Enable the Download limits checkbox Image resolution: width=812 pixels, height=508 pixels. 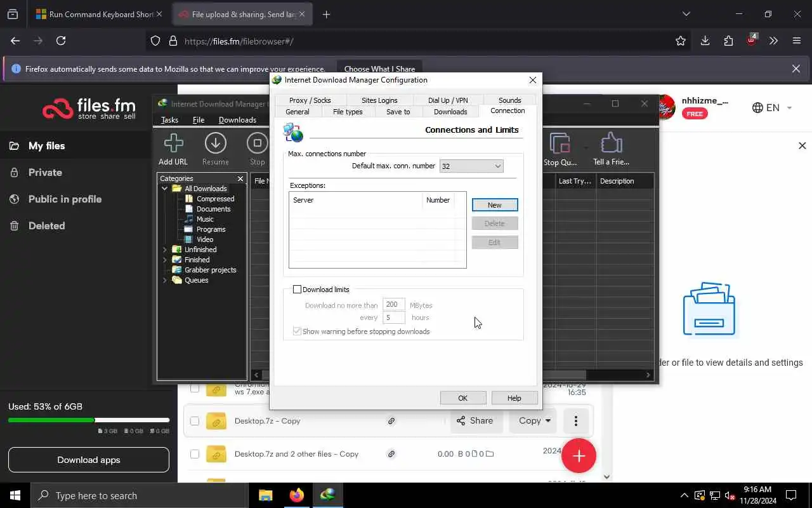point(297,290)
